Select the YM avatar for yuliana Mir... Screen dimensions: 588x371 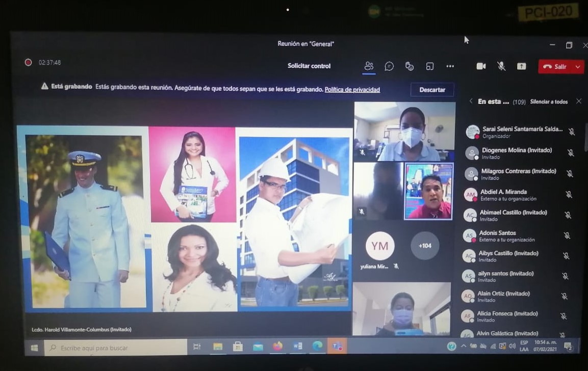coord(379,246)
